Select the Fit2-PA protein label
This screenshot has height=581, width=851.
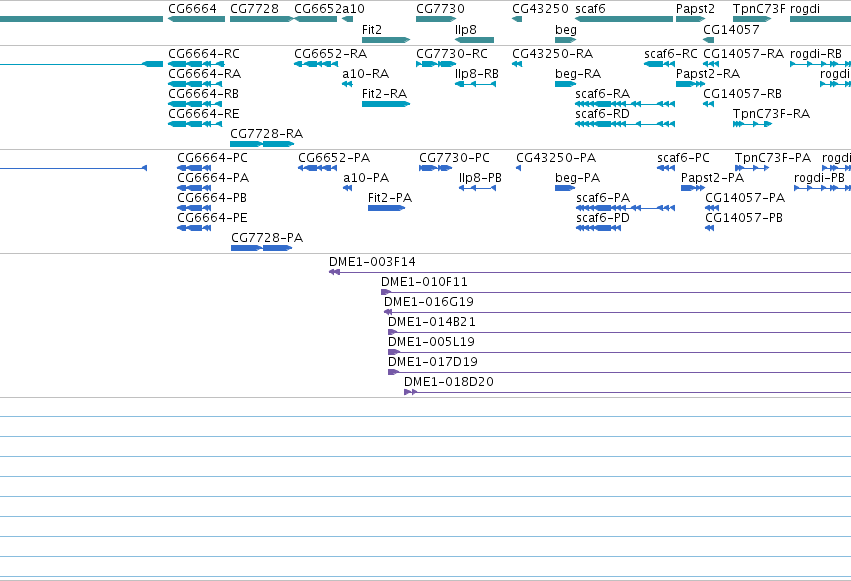pyautogui.click(x=390, y=197)
